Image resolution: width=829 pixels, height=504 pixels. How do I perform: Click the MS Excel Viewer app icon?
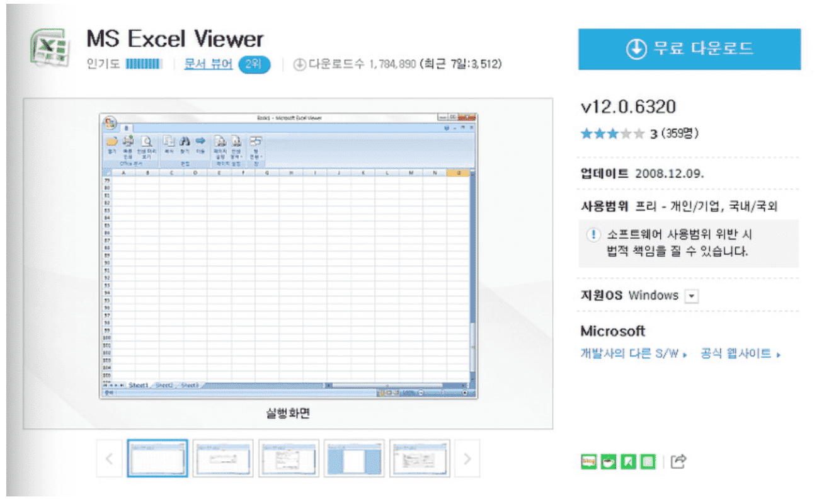(50, 47)
